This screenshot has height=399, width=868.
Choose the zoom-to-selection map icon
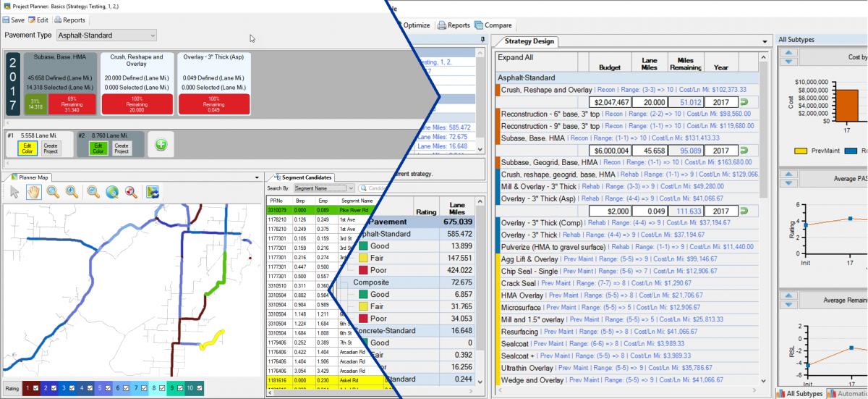[x=131, y=192]
